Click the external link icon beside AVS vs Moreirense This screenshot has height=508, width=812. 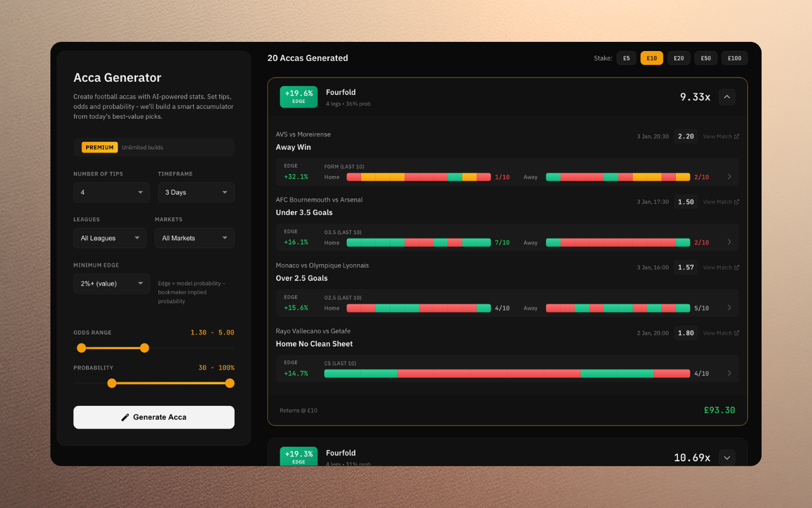click(x=736, y=136)
